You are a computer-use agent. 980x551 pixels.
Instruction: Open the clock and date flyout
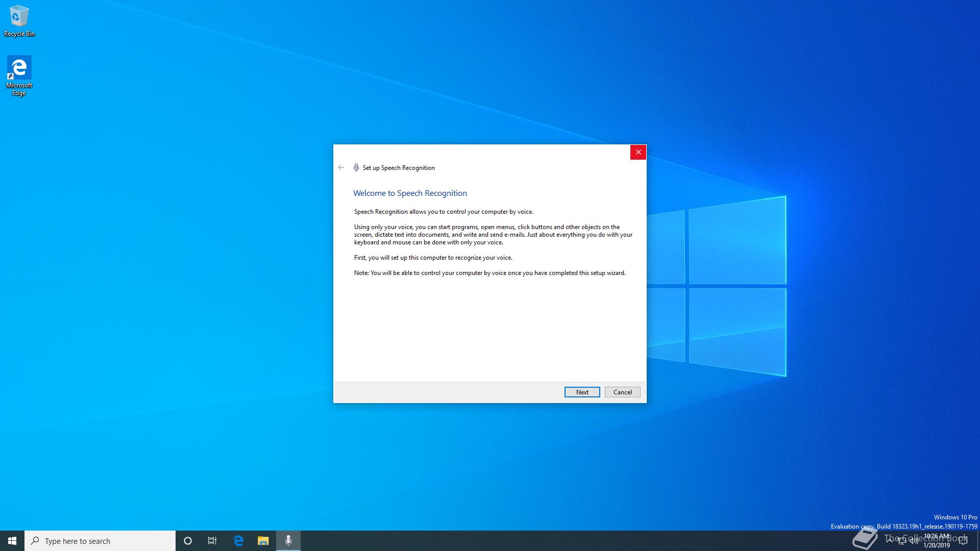(937, 541)
